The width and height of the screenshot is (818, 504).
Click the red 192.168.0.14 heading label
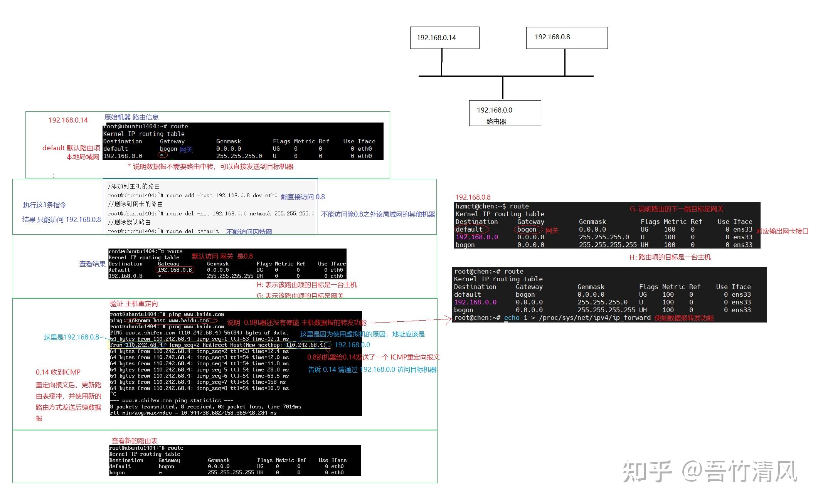pyautogui.click(x=68, y=120)
